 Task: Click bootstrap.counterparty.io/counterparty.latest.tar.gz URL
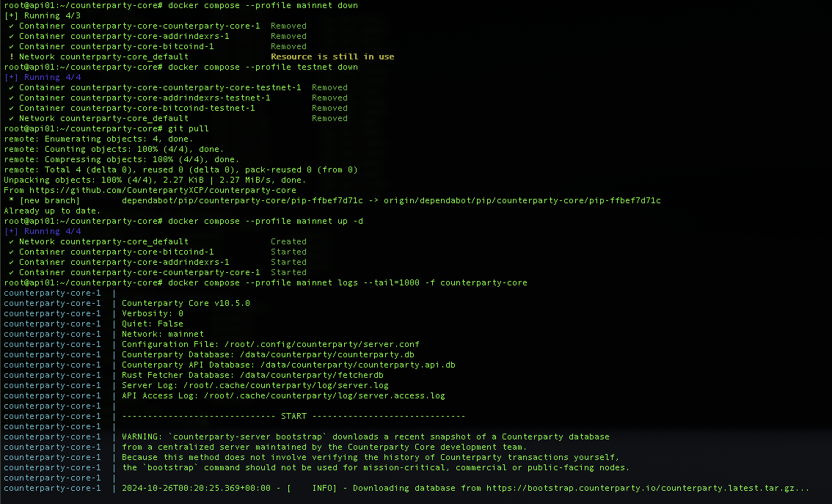648,488
